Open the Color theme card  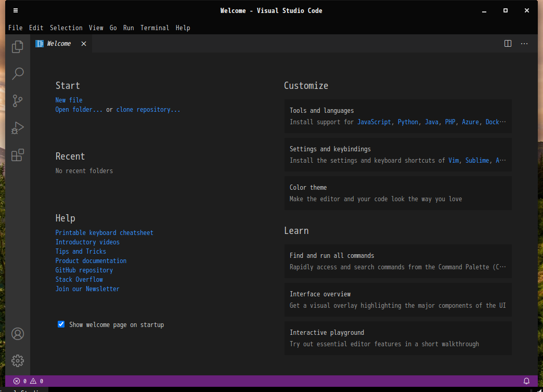point(398,193)
